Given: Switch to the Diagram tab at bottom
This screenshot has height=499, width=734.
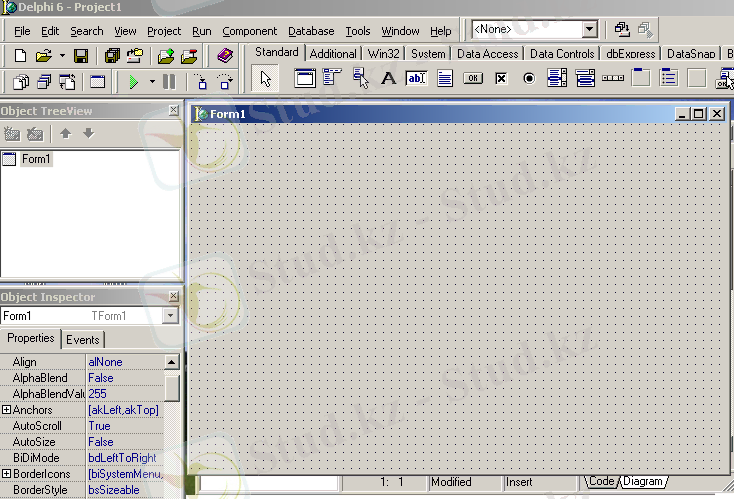Looking at the screenshot, I should (643, 481).
